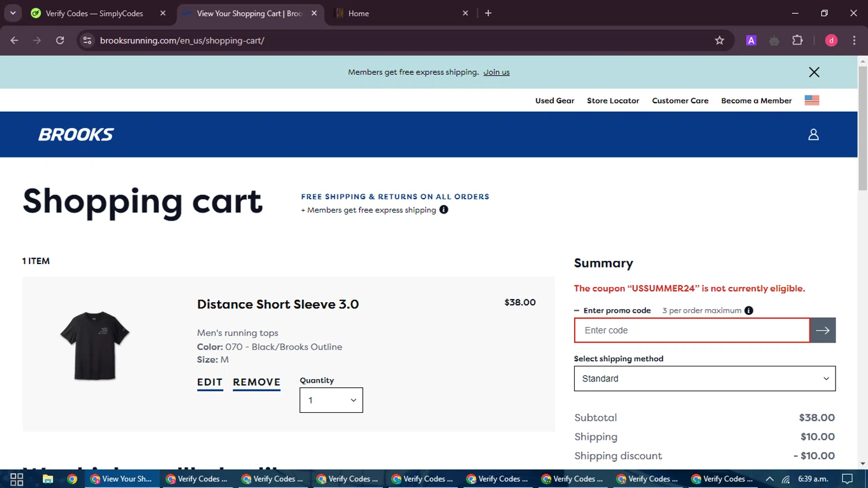
Task: Change country via the US flag icon
Action: [812, 100]
